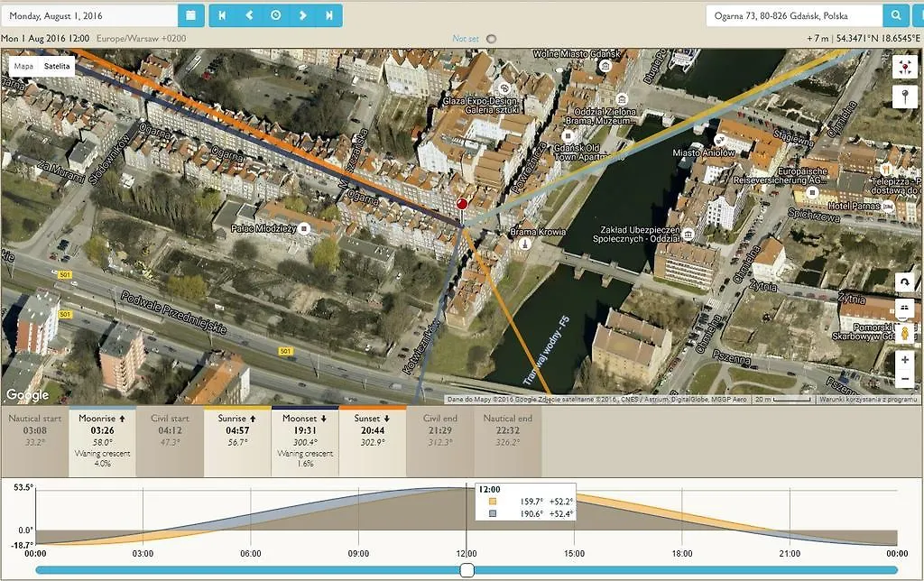Drop the secondary grey map pin
This screenshot has width=924, height=581.
tap(904, 96)
